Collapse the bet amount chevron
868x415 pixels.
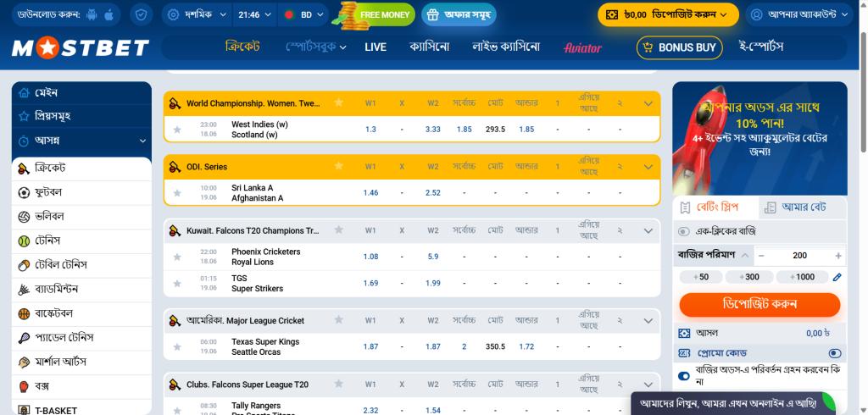[x=745, y=256]
